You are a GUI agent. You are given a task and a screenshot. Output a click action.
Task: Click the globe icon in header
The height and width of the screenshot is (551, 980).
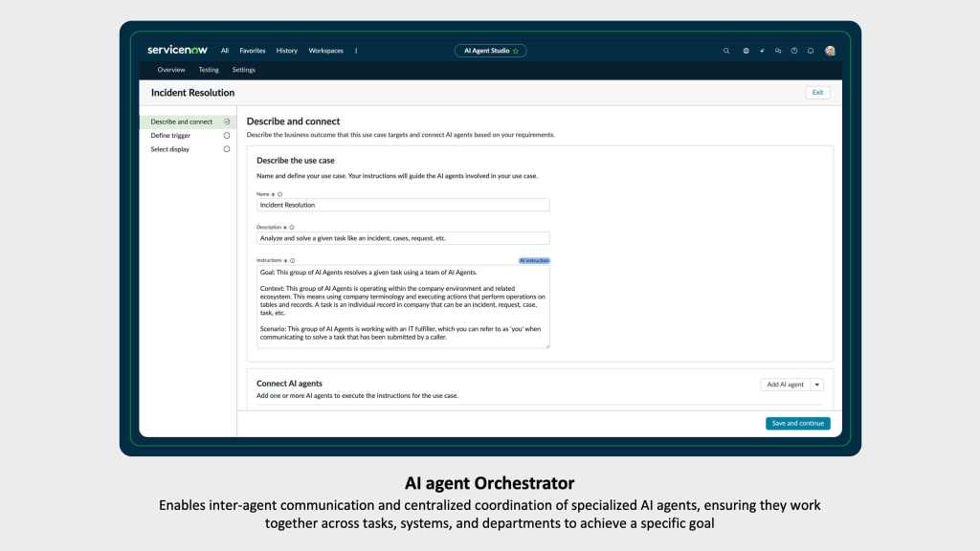746,51
